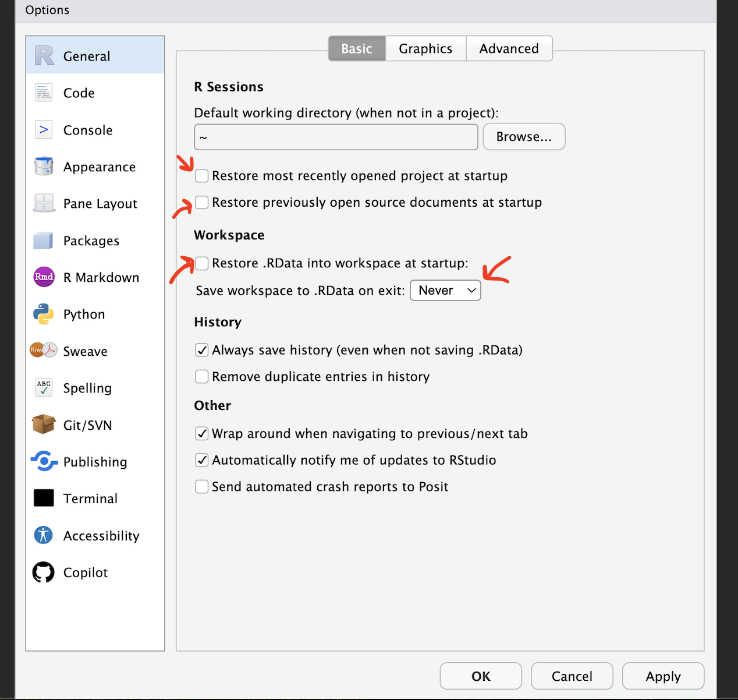Click the Copilot GitHub icon
The width and height of the screenshot is (738, 700).
(x=44, y=572)
